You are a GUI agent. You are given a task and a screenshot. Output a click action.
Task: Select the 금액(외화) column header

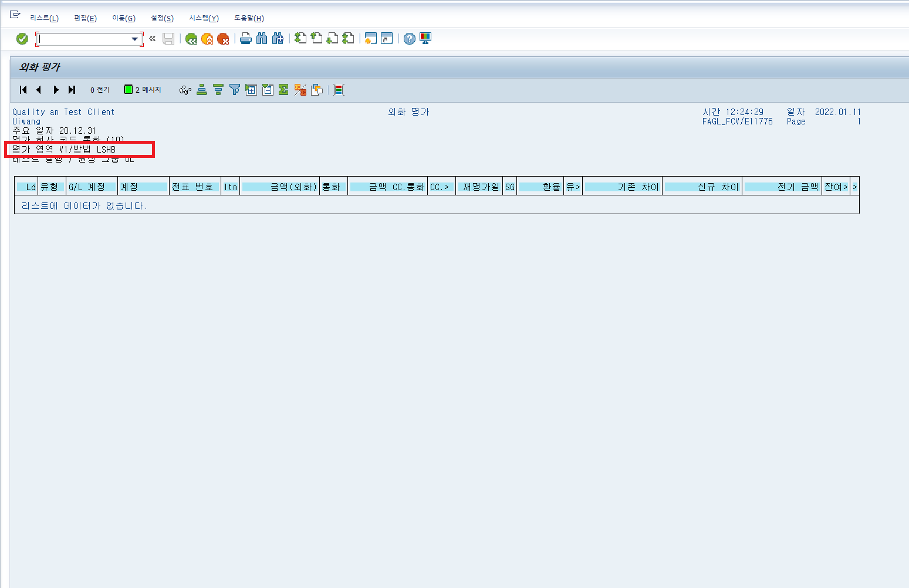[280, 187]
